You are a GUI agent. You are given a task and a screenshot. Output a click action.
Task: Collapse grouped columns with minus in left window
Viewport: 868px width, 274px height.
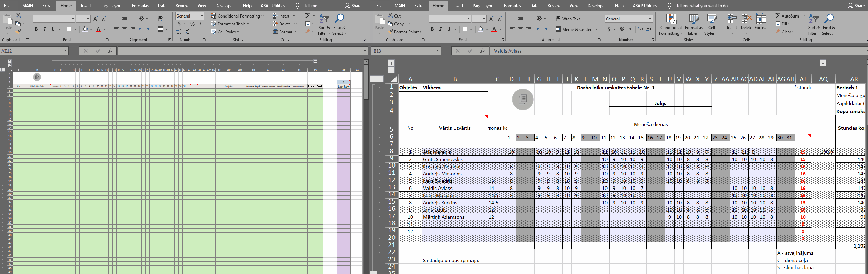pyautogui.click(x=315, y=61)
